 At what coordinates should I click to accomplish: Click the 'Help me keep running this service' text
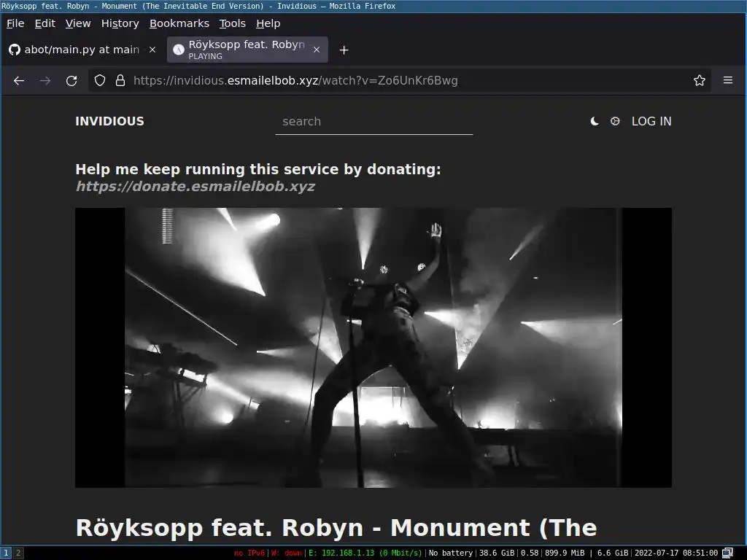(x=258, y=169)
